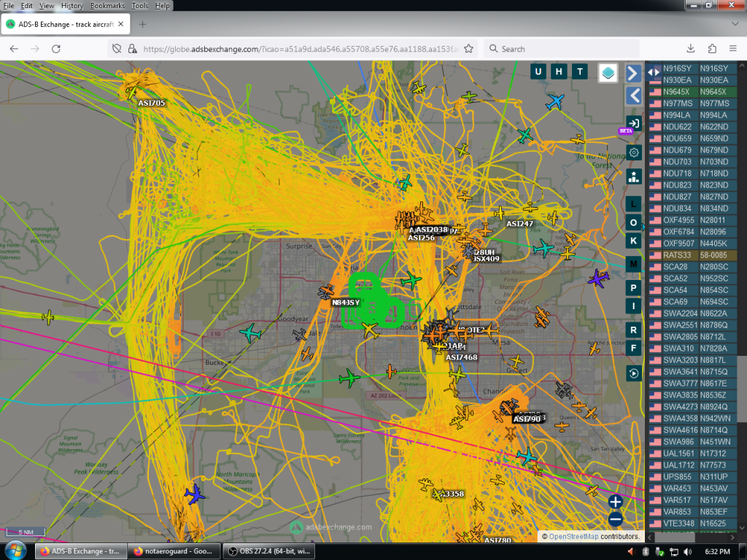
Task: Bookmark this page with star icon
Action: click(x=468, y=49)
